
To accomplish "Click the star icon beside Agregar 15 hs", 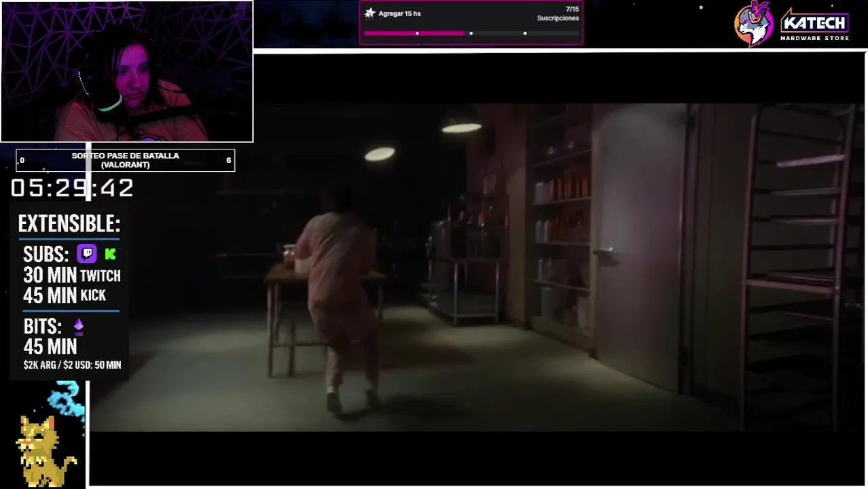I will tap(369, 13).
